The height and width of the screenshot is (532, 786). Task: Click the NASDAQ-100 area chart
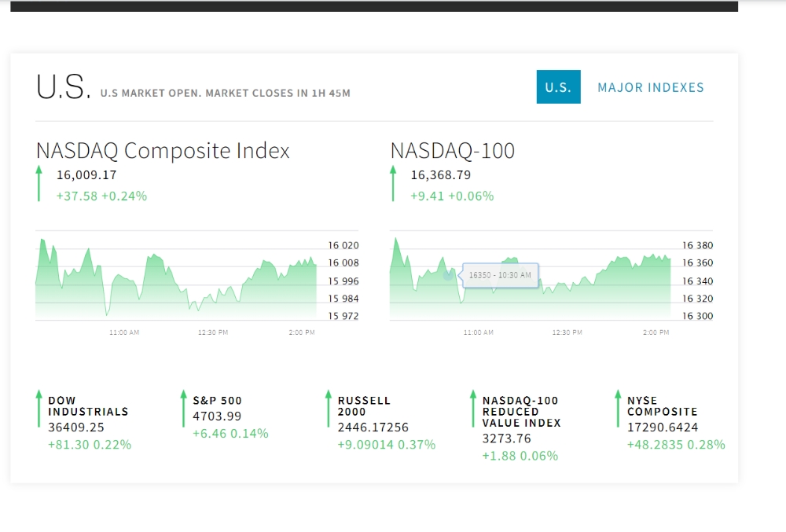530,279
